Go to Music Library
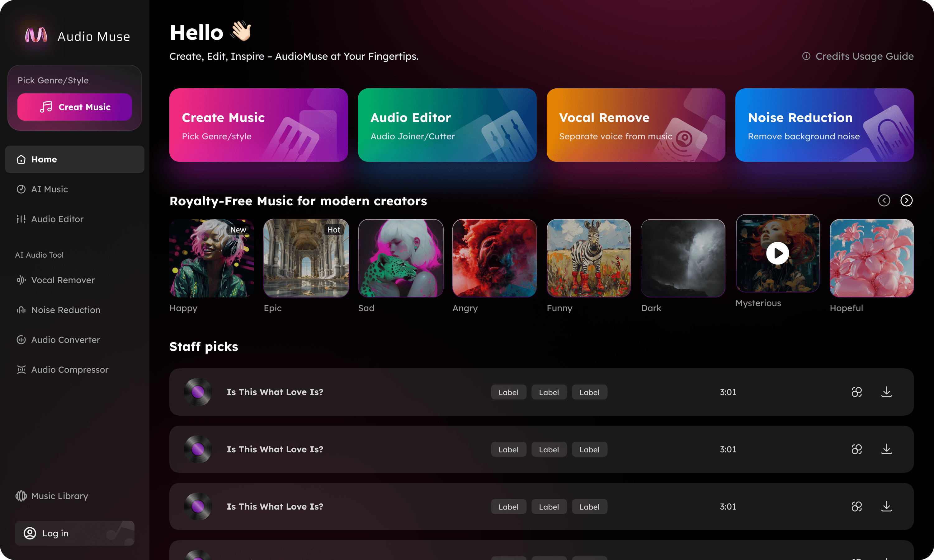Viewport: 934px width, 560px height. coord(59,496)
